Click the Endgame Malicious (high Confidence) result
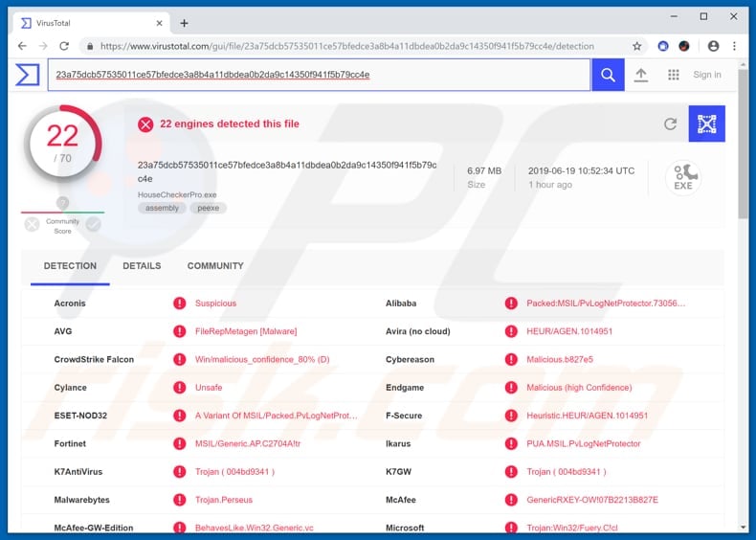The height and width of the screenshot is (540, 756). tap(579, 388)
